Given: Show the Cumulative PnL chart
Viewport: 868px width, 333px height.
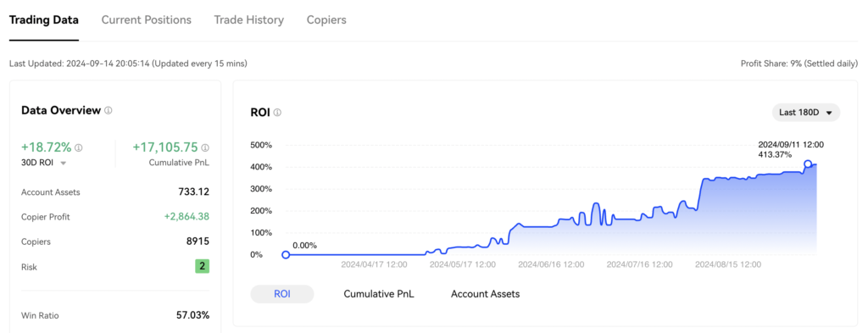Looking at the screenshot, I should (x=379, y=294).
